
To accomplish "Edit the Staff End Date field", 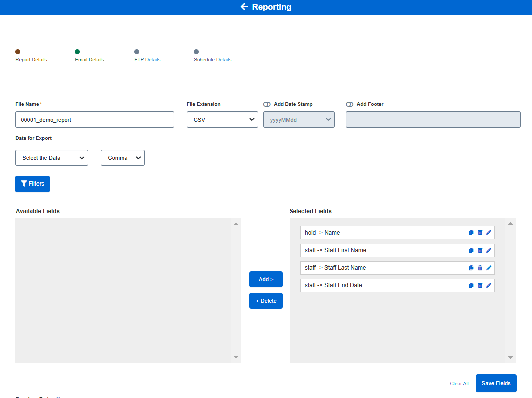I will 489,285.
